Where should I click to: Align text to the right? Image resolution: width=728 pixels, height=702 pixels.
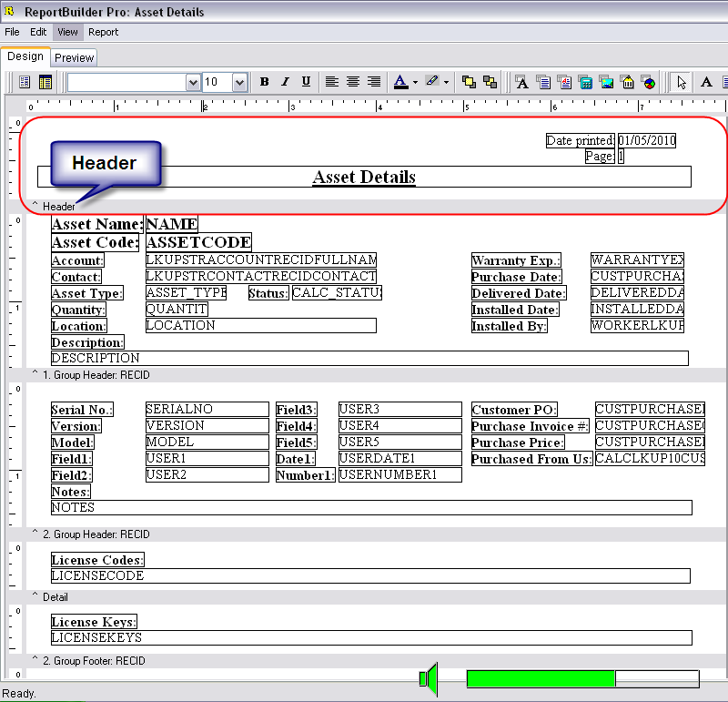(374, 82)
